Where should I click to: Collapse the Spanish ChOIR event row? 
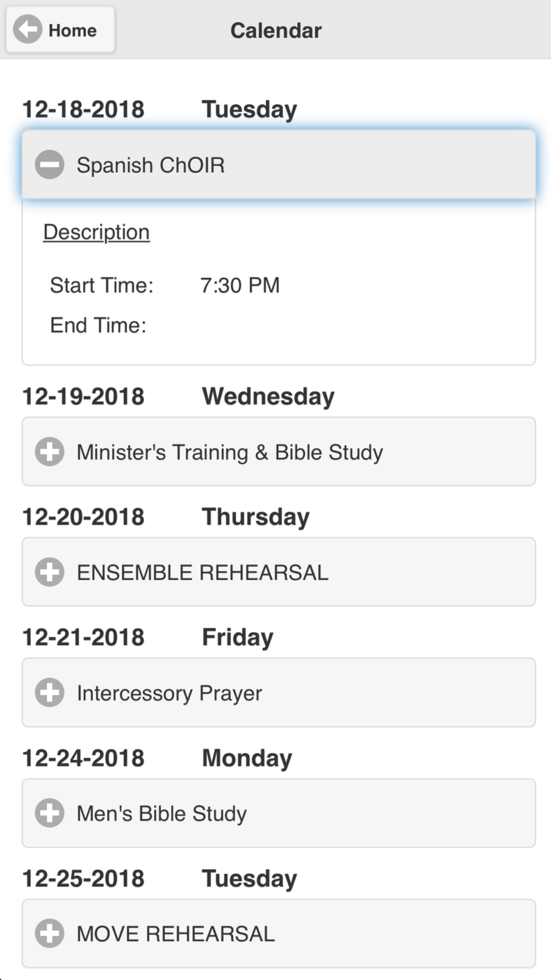coord(279,164)
